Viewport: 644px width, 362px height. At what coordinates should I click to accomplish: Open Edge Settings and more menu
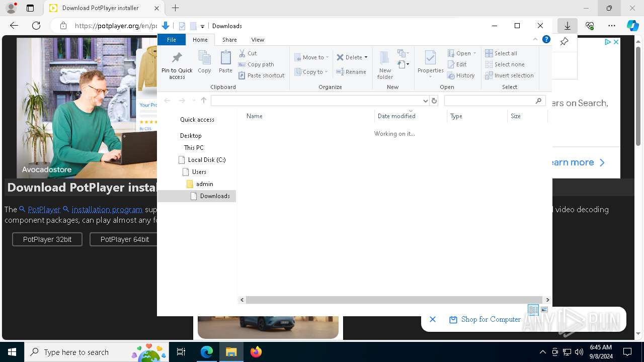[612, 26]
